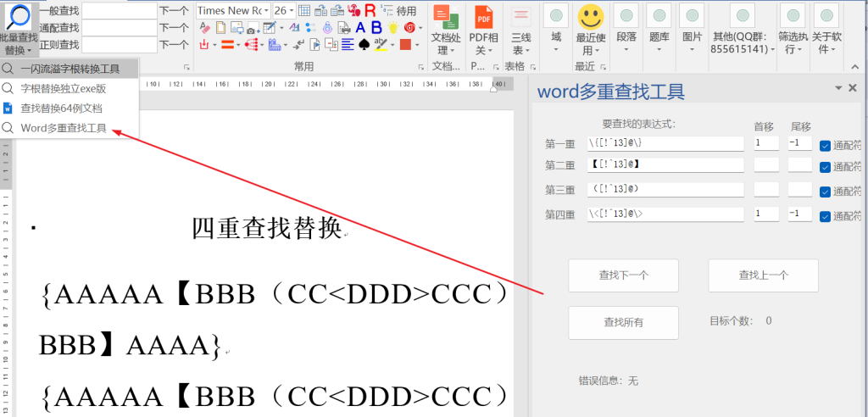This screenshot has width=868, height=417.
Task: Open the word多重查找工具 pane options arrow
Action: pyautogui.click(x=838, y=88)
